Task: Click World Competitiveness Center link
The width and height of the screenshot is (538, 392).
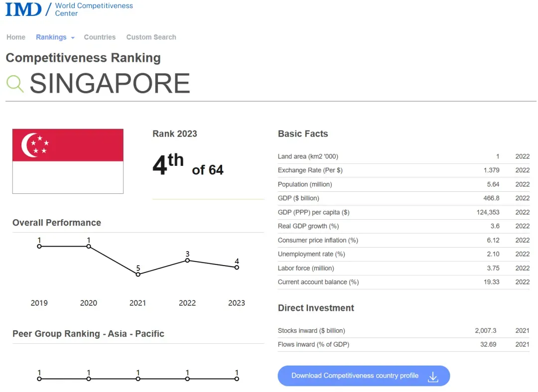Action: coord(94,9)
